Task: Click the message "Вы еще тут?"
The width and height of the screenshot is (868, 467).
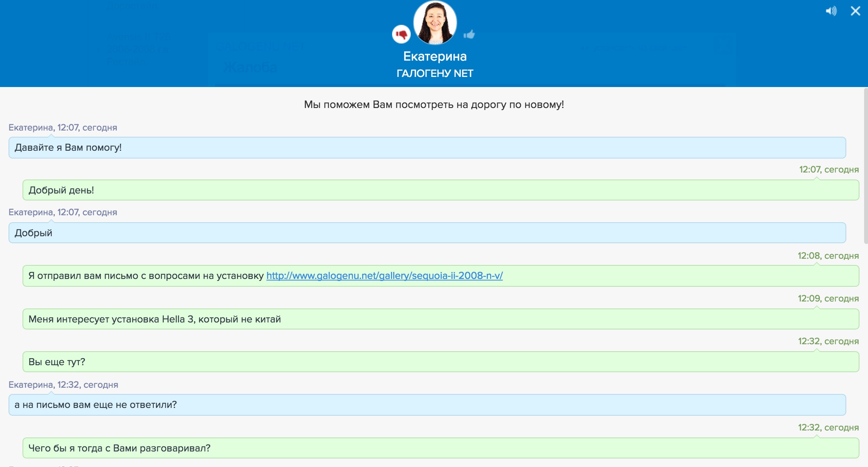Action: point(57,362)
